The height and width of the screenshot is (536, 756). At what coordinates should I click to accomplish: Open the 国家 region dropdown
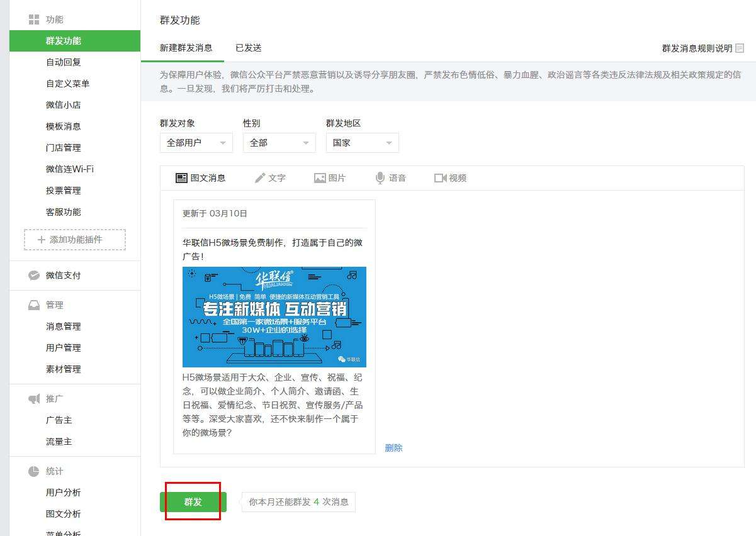point(362,143)
